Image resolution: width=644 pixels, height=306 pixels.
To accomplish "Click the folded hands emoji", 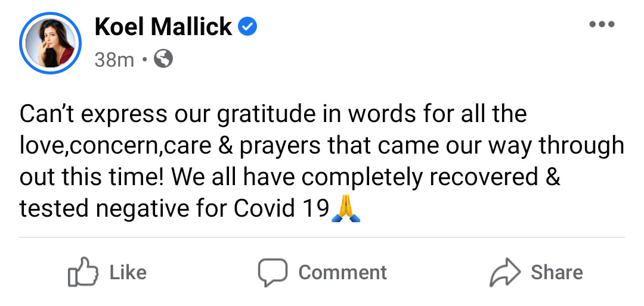I will (x=346, y=209).
